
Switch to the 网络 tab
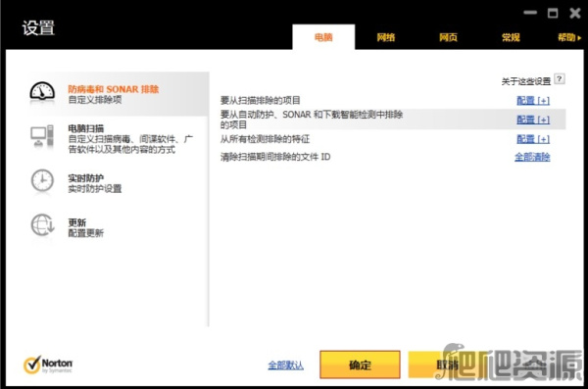click(386, 37)
